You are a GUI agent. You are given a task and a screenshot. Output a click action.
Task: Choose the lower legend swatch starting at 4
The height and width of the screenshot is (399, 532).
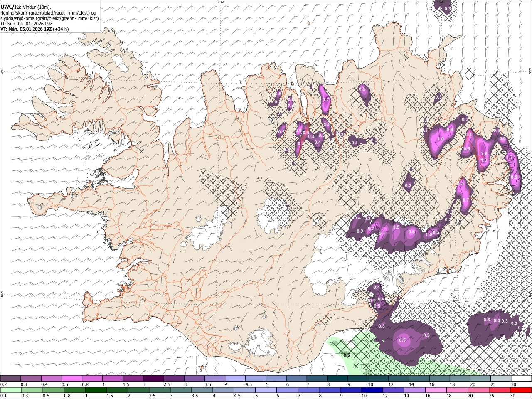tap(223, 390)
